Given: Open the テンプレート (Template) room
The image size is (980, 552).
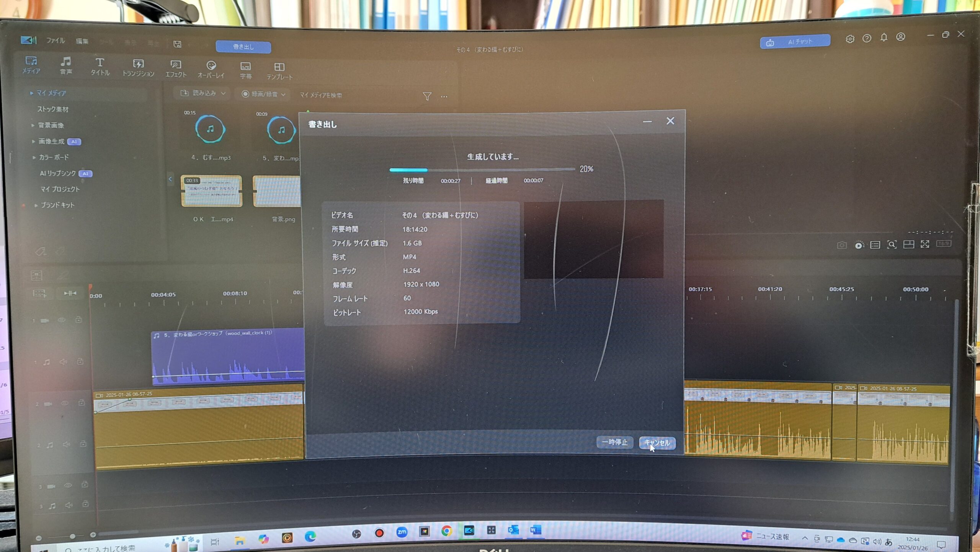Looking at the screenshot, I should pyautogui.click(x=279, y=72).
